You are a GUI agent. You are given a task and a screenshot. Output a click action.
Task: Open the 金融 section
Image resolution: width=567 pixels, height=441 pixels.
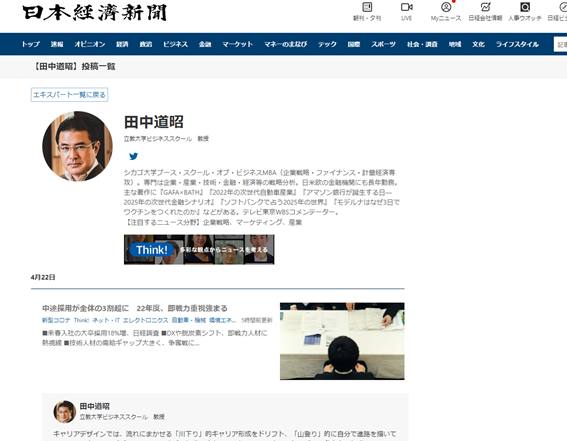[x=205, y=44]
